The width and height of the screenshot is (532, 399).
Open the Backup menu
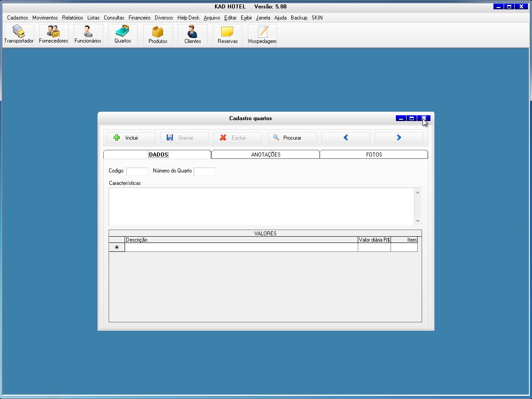(x=299, y=18)
